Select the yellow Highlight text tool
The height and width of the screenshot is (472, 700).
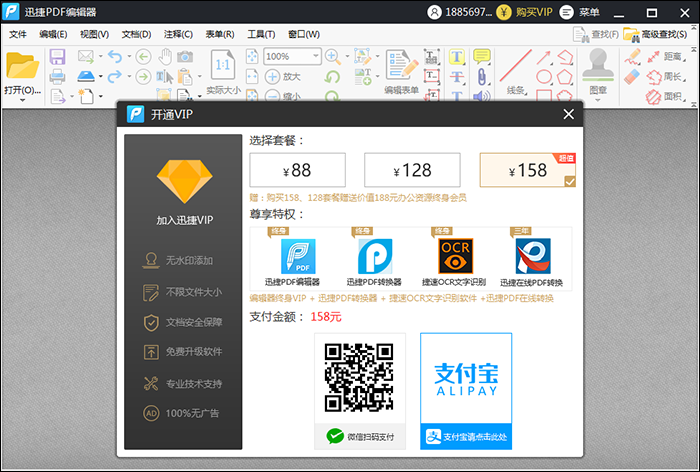457,57
